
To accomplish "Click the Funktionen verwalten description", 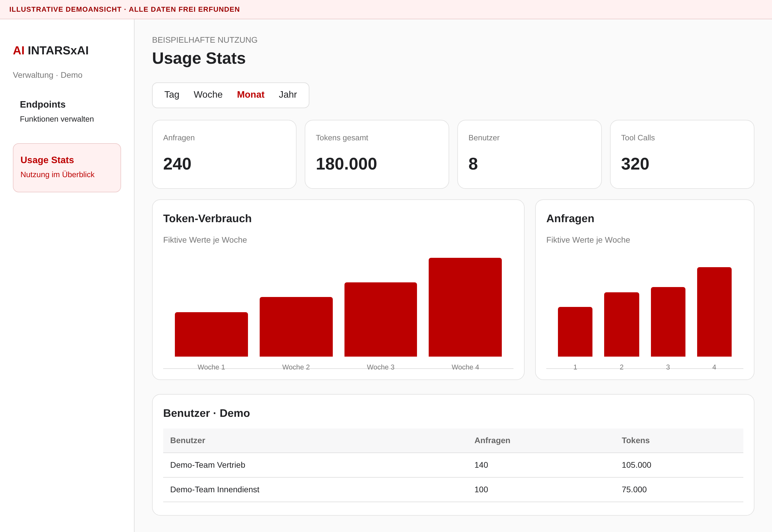I will [57, 119].
